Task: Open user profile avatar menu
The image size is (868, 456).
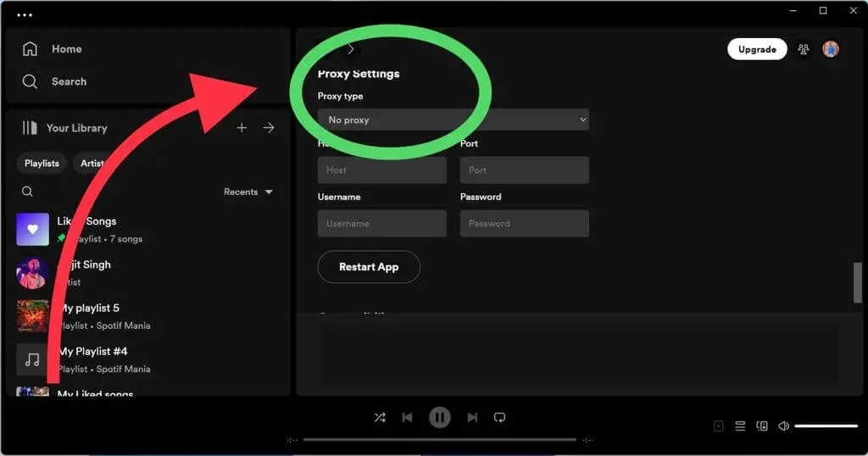Action: pyautogui.click(x=831, y=49)
